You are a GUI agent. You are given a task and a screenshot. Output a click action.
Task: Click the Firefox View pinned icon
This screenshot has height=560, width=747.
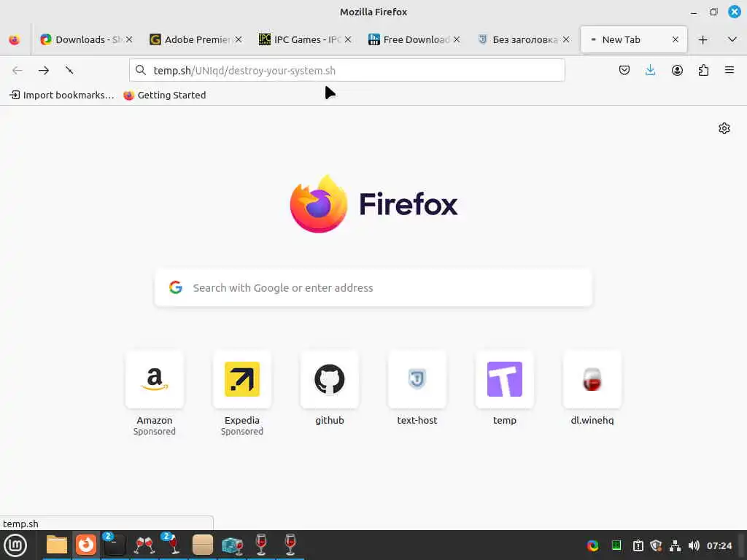coord(15,39)
